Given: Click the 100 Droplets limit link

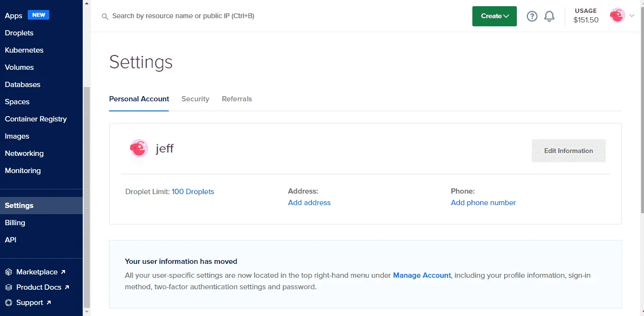Looking at the screenshot, I should [x=193, y=192].
